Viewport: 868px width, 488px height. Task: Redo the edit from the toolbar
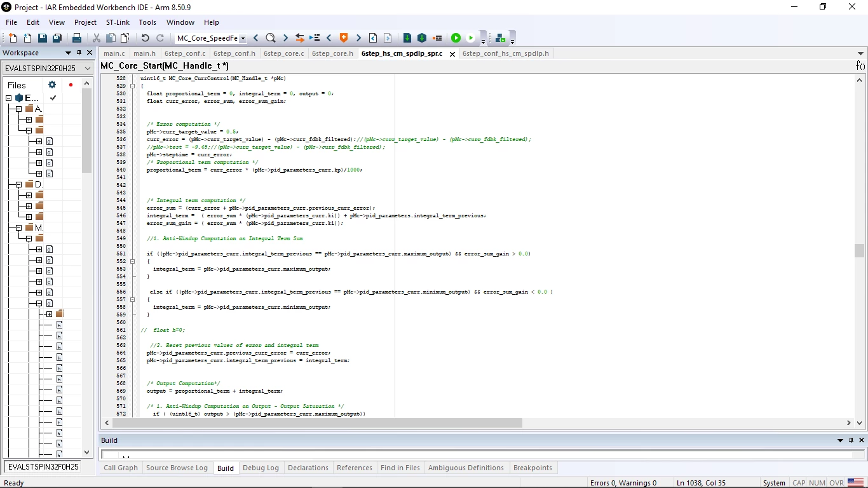[159, 38]
